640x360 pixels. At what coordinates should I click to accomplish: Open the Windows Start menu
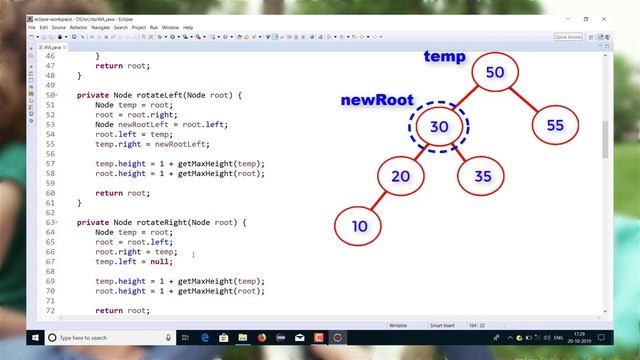tap(35, 338)
